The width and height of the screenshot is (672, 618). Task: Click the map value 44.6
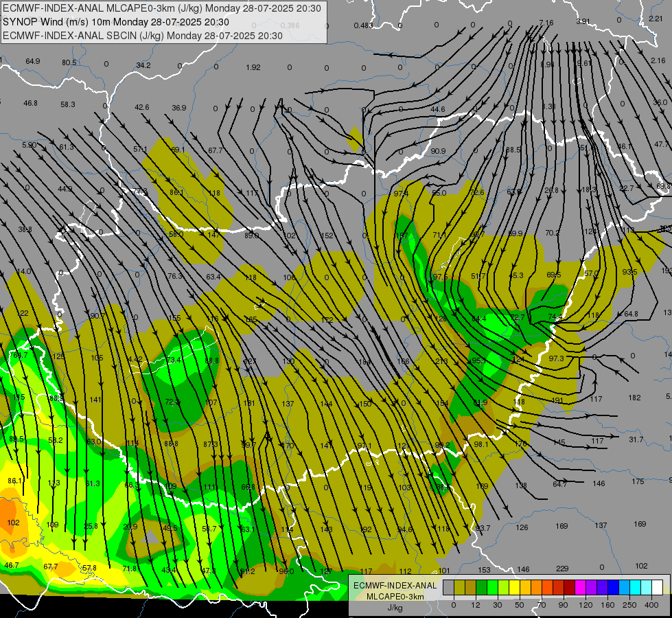tap(437, 109)
